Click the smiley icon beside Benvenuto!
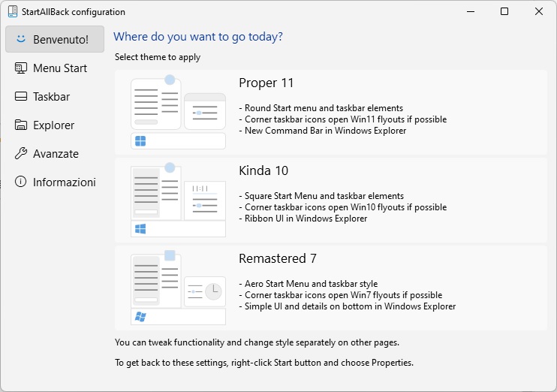Screen dimensions: 557x392 [x=21, y=39]
